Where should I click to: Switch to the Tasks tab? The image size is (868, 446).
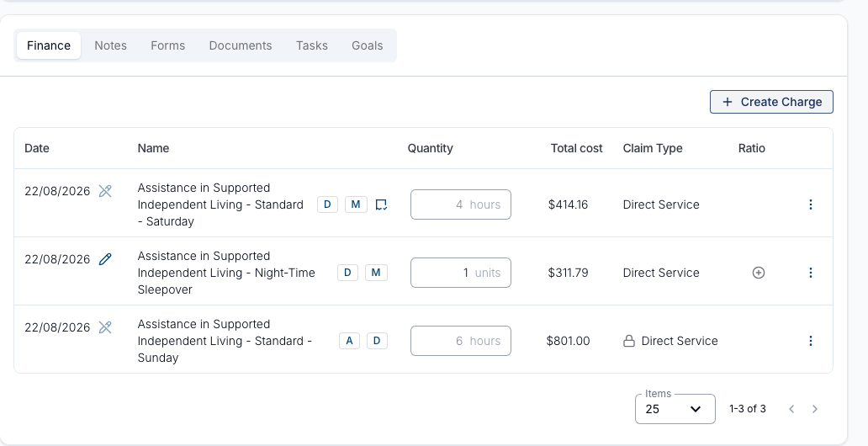click(312, 45)
